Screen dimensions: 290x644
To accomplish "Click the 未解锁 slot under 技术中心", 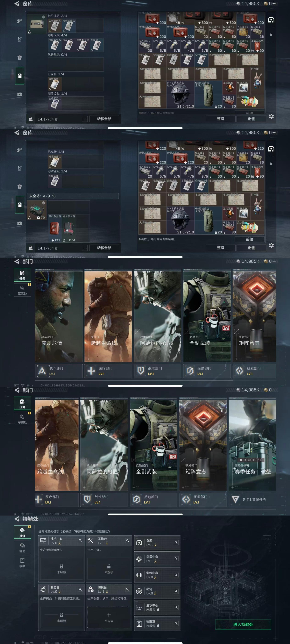I will [x=62, y=569].
